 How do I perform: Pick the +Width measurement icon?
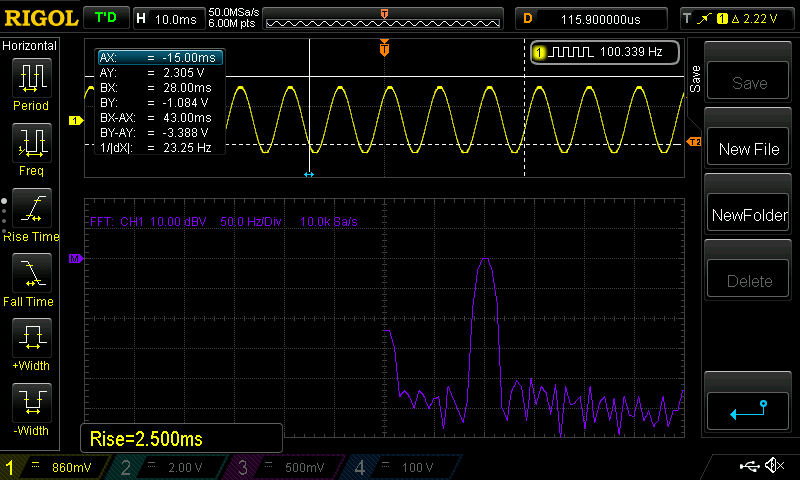31,338
